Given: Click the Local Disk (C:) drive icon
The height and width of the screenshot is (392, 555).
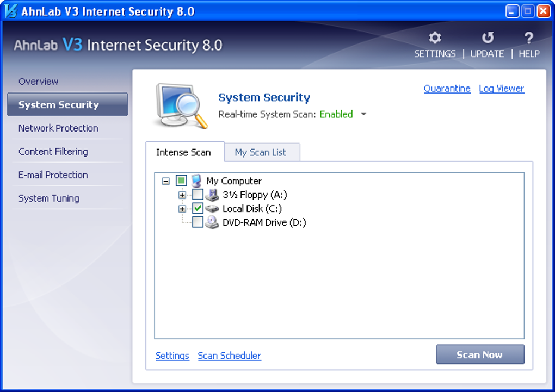Looking at the screenshot, I should tap(212, 209).
